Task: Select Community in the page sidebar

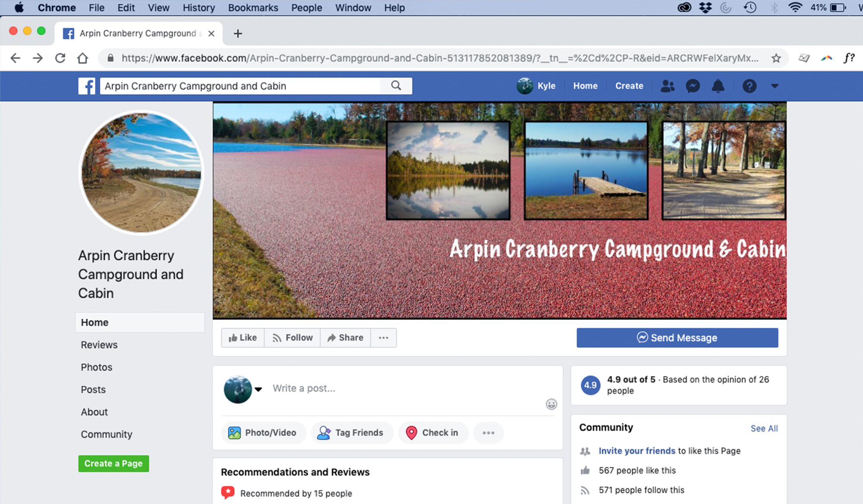Action: (x=106, y=435)
